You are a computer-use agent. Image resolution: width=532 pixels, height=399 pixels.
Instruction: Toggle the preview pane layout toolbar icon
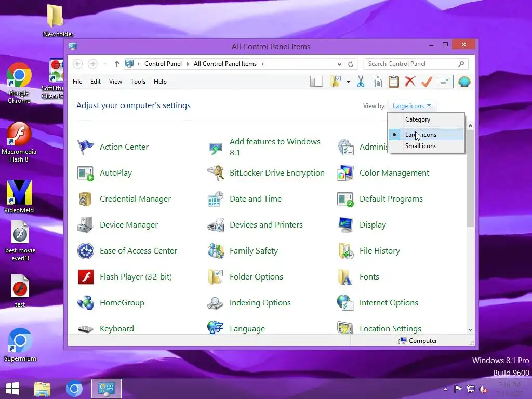pyautogui.click(x=316, y=82)
